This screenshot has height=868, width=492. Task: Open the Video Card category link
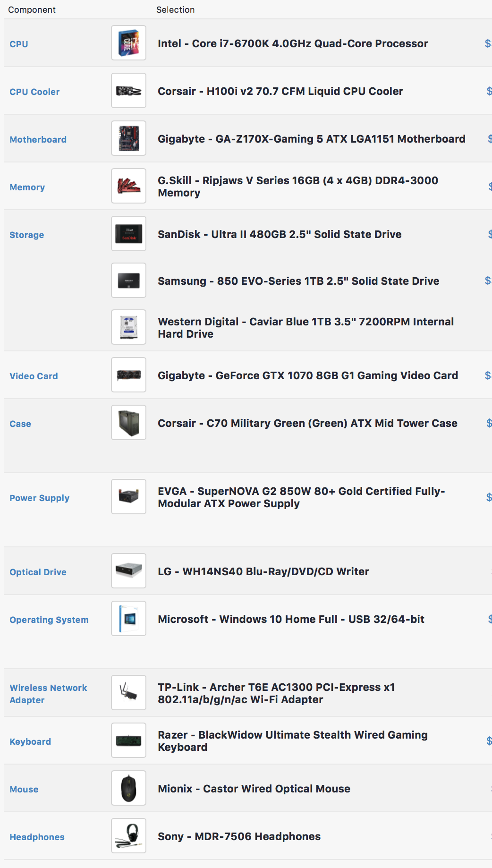34,376
